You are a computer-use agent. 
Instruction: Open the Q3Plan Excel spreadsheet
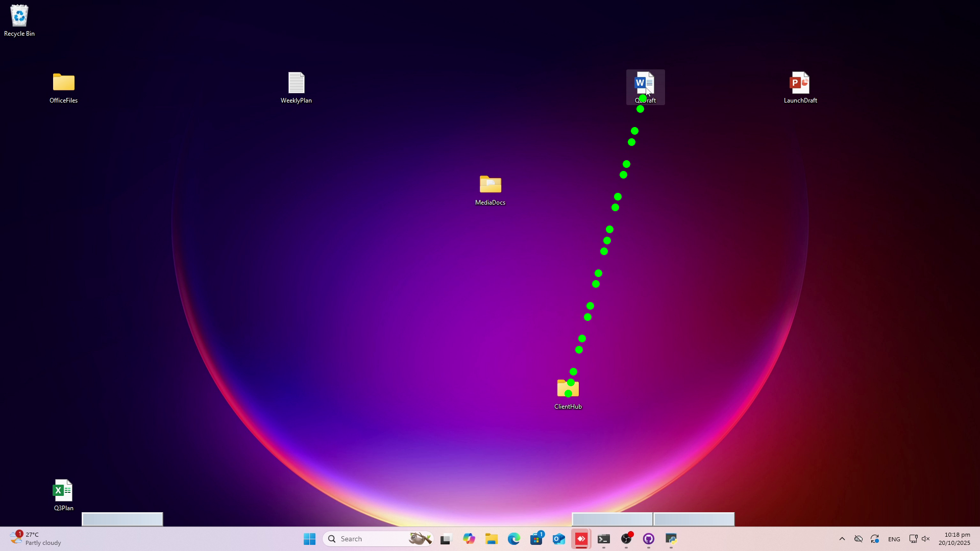pos(63,489)
